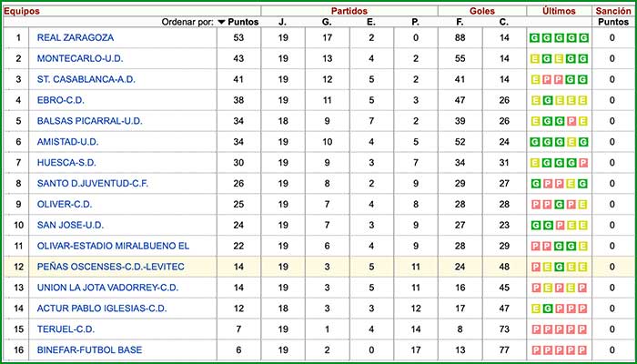Click the rightmost result box in BINEFAR-FUTBOL BASE row
The image size is (637, 364).
pyautogui.click(x=583, y=350)
